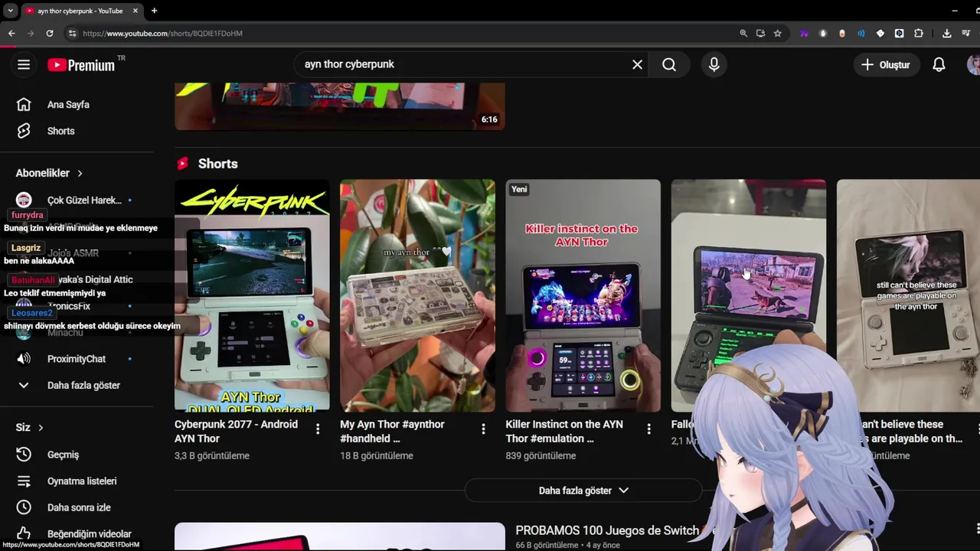Viewport: 980px width, 551px height.
Task: Open browser Downloads icon
Action: click(947, 34)
